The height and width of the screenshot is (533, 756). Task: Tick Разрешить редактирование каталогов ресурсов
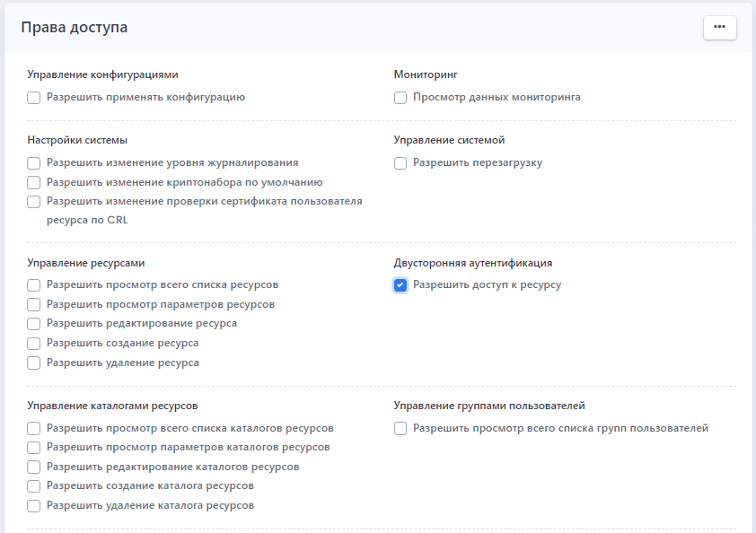pos(34,467)
